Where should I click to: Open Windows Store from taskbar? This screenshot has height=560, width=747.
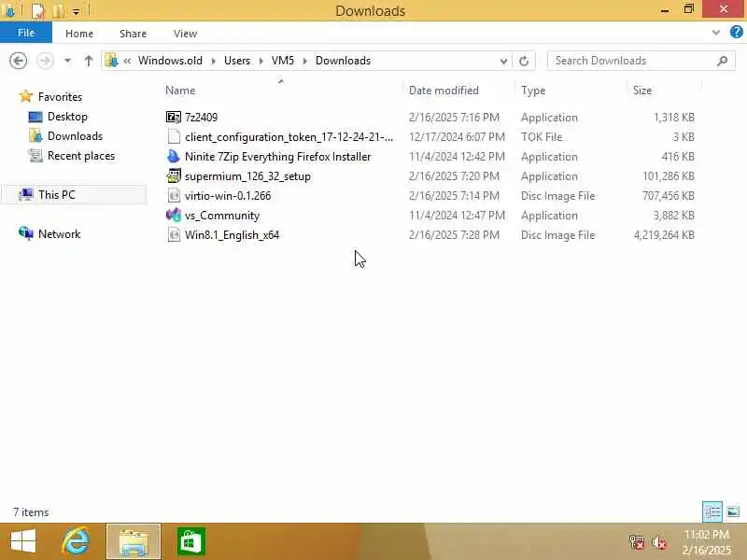point(191,542)
